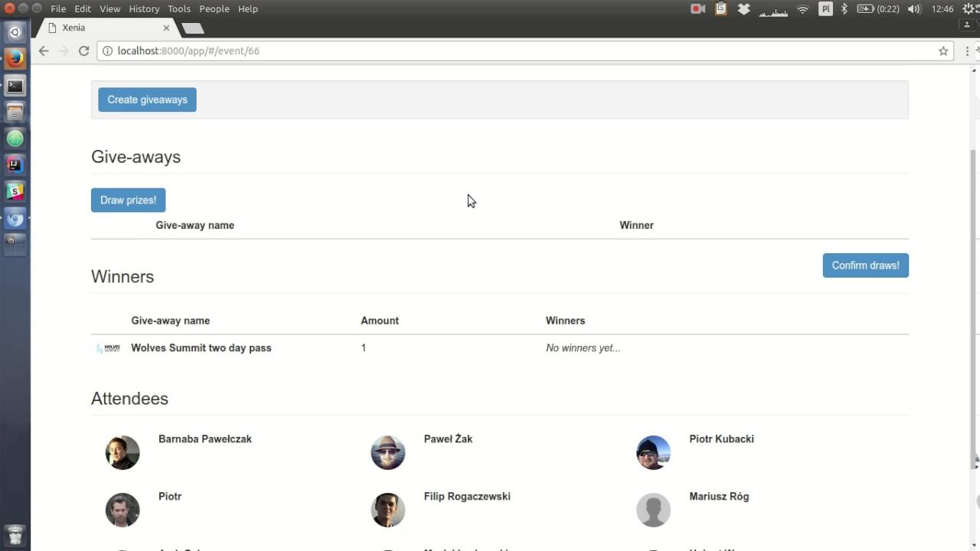Open the Trash at dock bottom
Image resolution: width=980 pixels, height=551 pixels.
(15, 535)
